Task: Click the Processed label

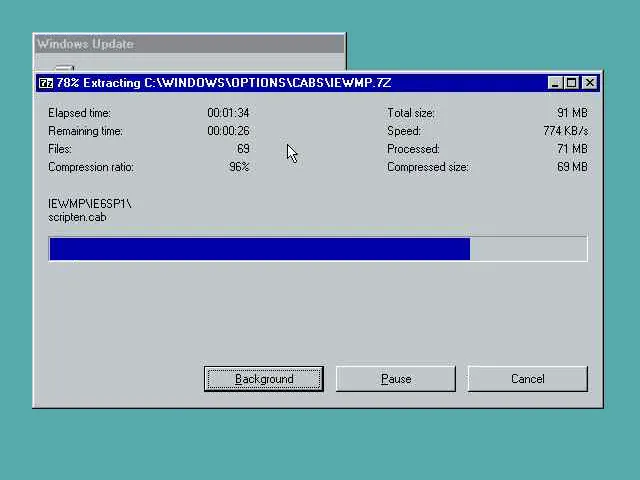Action: (413, 149)
